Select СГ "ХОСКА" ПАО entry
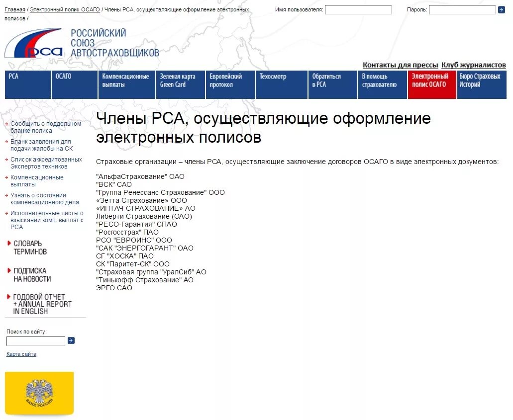Viewport: 513px width, 420px height. pyautogui.click(x=125, y=256)
